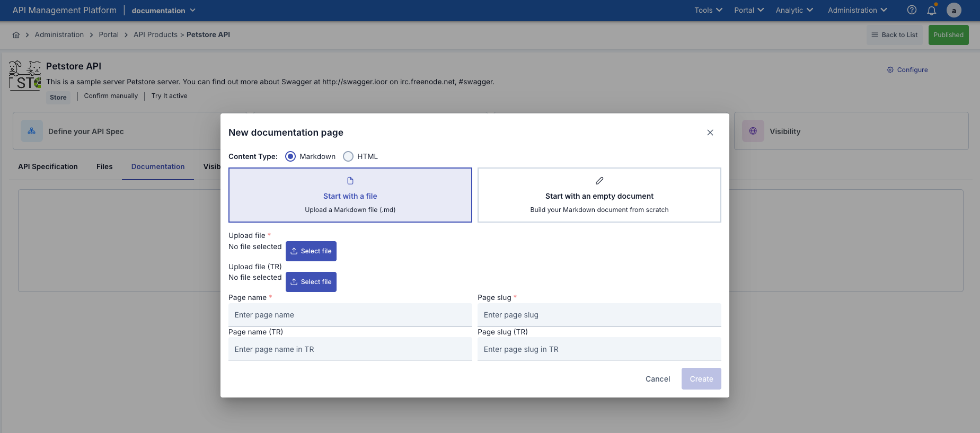
Task: Switch to the API Specification tab
Action: 48,166
